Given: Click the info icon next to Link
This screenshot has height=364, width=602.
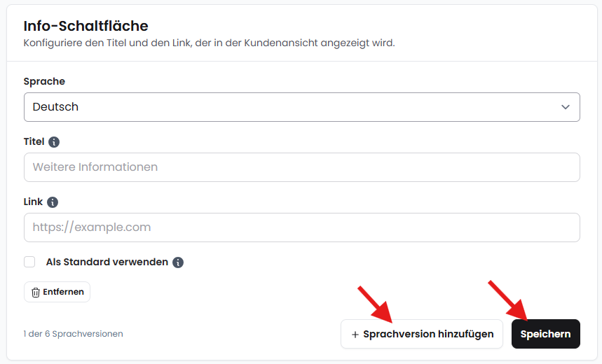Looking at the screenshot, I should pos(53,202).
